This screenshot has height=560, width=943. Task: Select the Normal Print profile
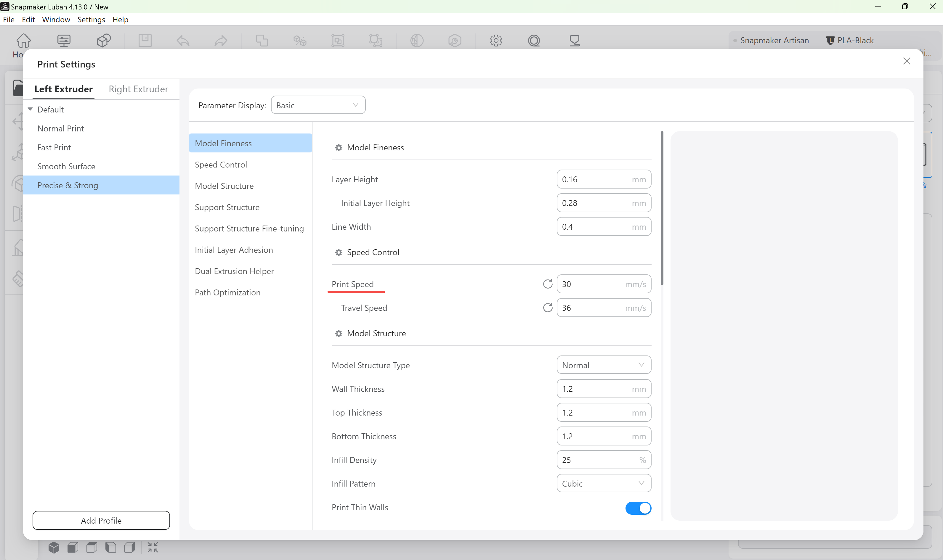click(101, 128)
